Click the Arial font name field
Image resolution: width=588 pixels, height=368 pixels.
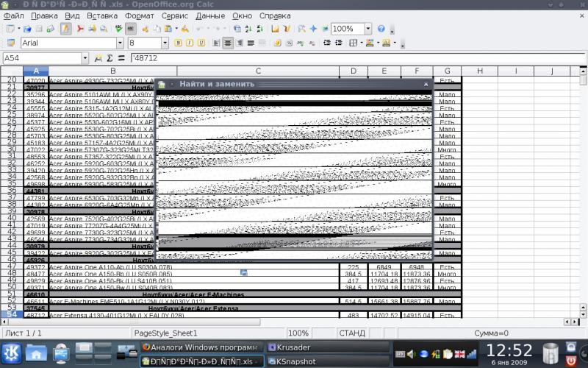pos(68,43)
